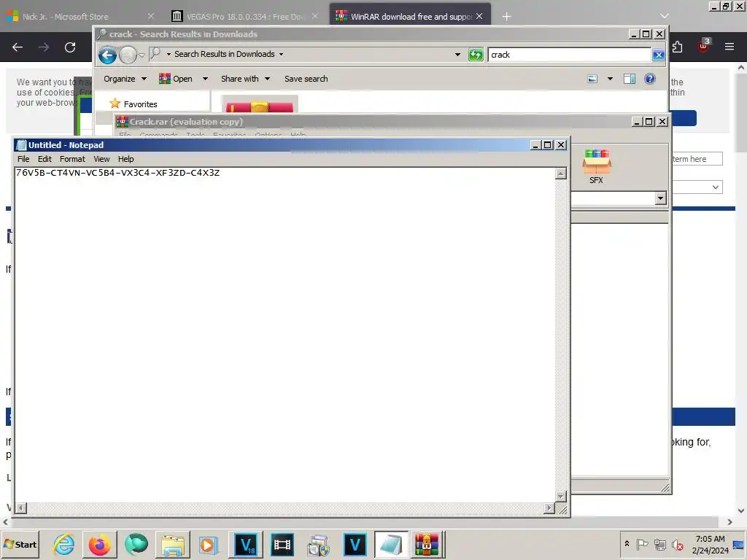Open the Notepad File menu
Image resolution: width=747 pixels, height=560 pixels.
tap(23, 159)
